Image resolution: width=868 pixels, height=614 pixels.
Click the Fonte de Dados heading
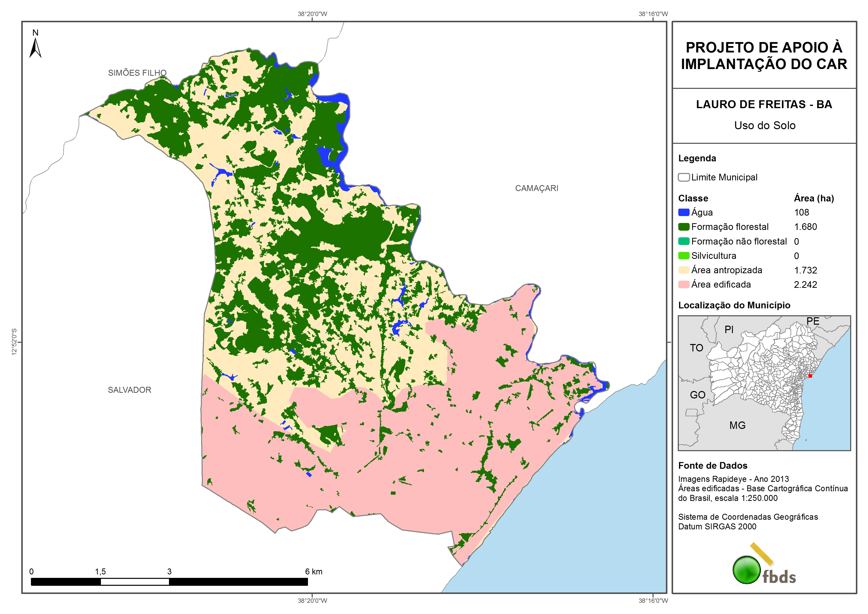click(x=713, y=466)
